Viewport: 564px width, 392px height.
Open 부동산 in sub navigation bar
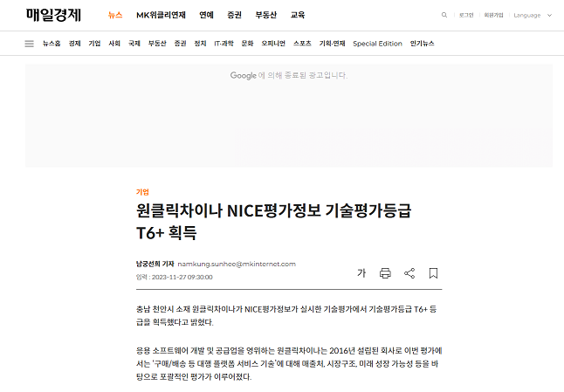(x=157, y=44)
